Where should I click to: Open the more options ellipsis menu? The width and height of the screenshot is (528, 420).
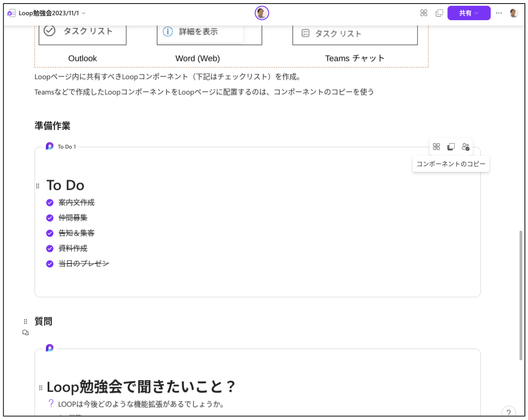pyautogui.click(x=499, y=13)
